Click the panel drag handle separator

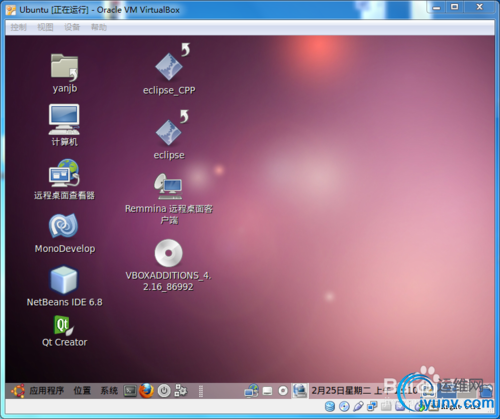(201, 391)
